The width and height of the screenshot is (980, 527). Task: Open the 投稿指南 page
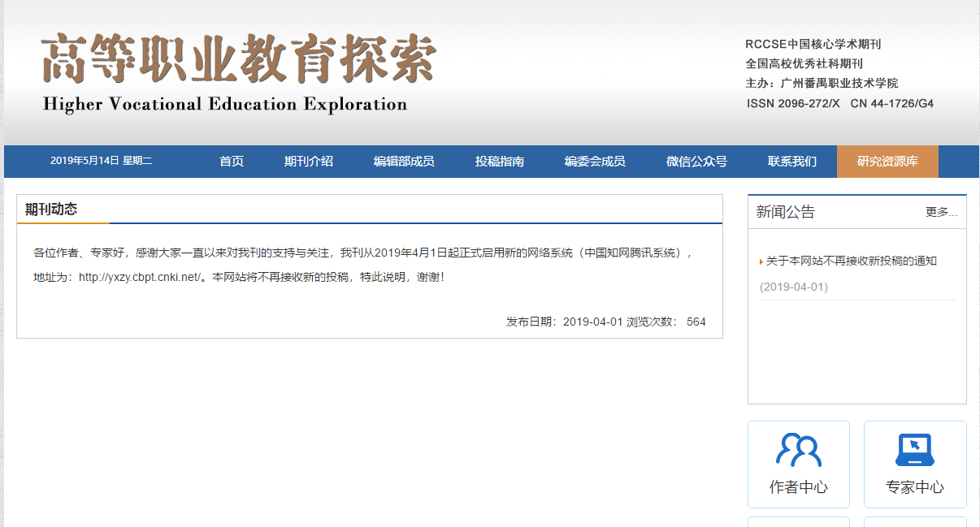(500, 162)
